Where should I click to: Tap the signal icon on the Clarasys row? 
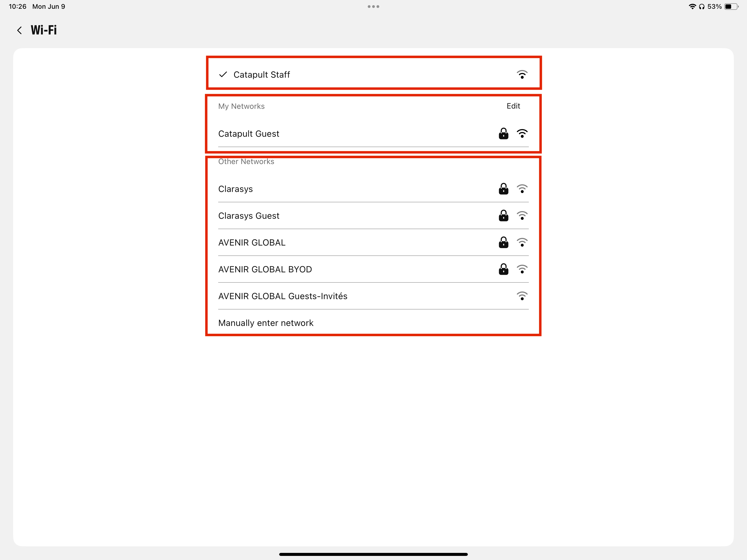(522, 189)
